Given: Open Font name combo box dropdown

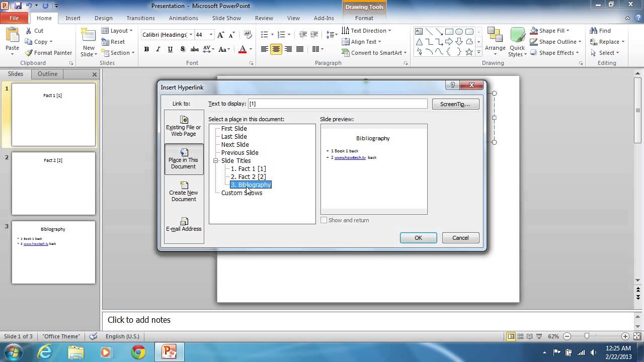Looking at the screenshot, I should (x=191, y=35).
